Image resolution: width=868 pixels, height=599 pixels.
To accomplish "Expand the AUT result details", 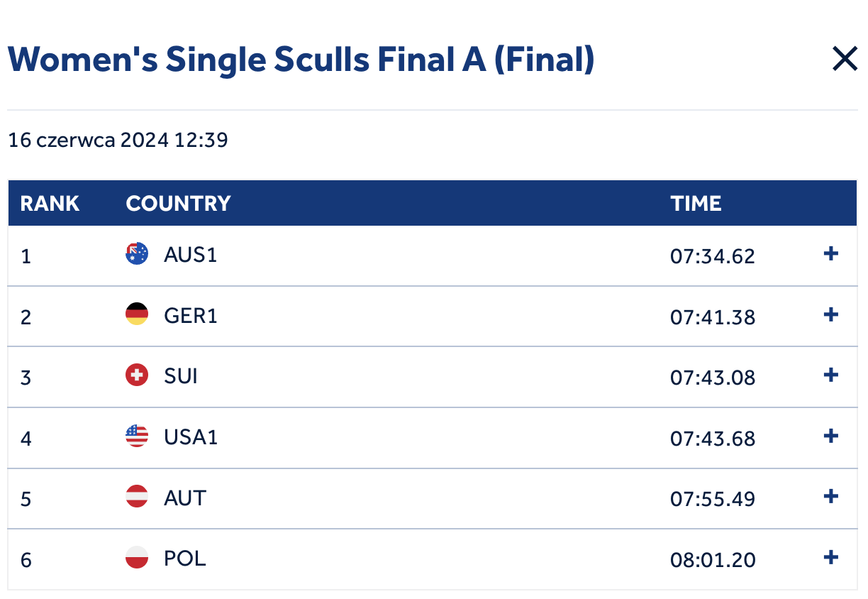I will click(831, 497).
